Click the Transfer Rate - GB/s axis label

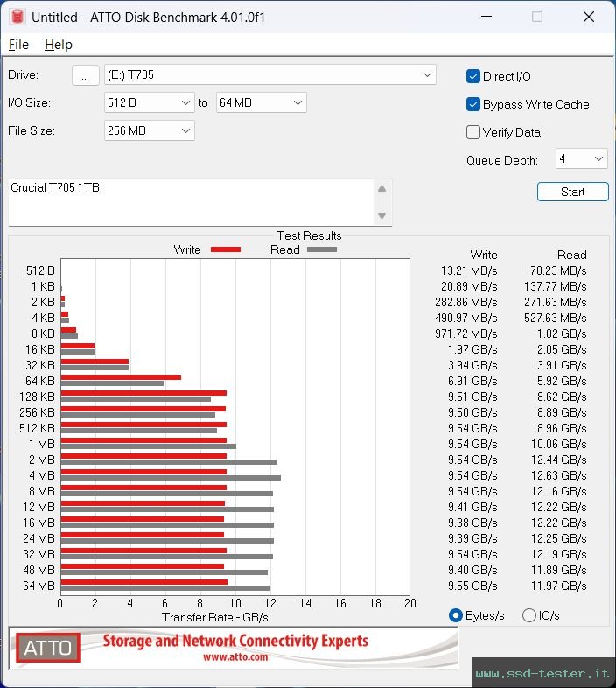pyautogui.click(x=214, y=617)
